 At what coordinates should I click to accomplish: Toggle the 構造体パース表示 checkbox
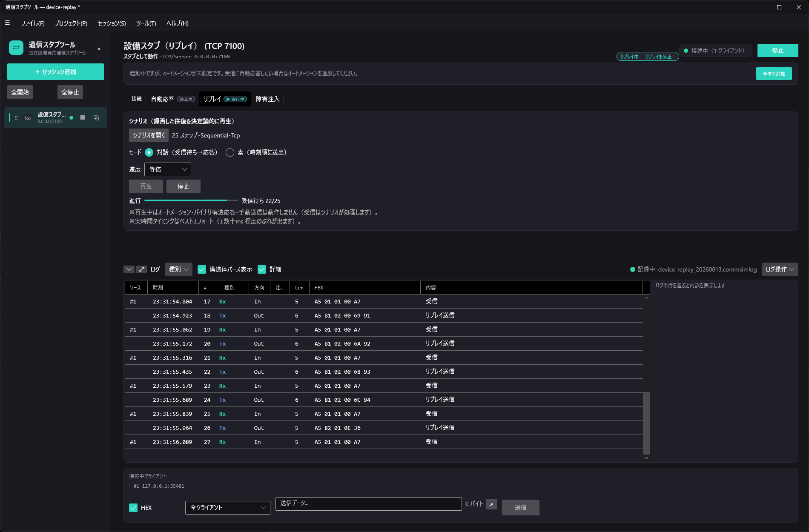point(202,269)
